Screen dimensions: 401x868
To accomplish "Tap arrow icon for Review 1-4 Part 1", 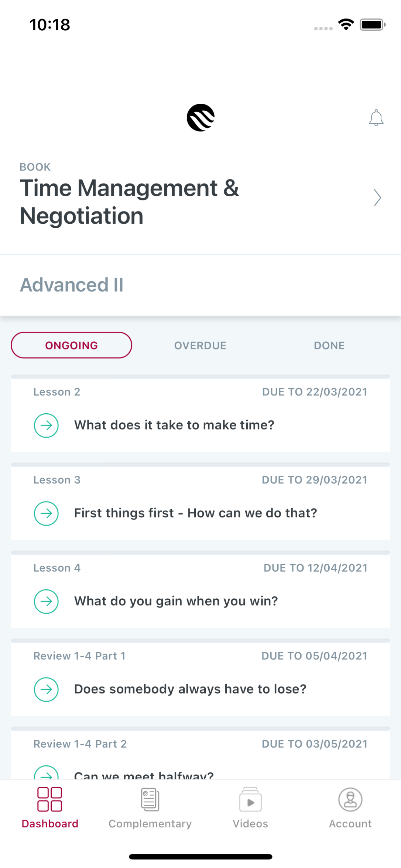I will [46, 689].
